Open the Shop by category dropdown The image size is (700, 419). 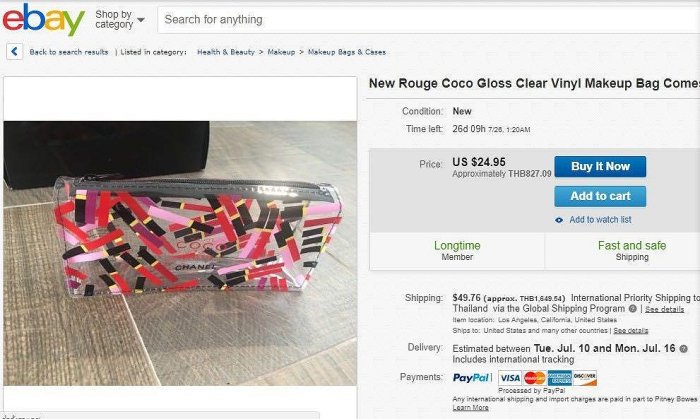(x=119, y=19)
